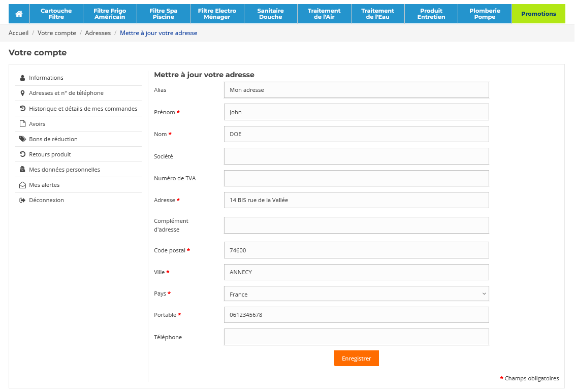Click the return arrow icon for Retours produit
The height and width of the screenshot is (392, 575).
pyautogui.click(x=22, y=154)
